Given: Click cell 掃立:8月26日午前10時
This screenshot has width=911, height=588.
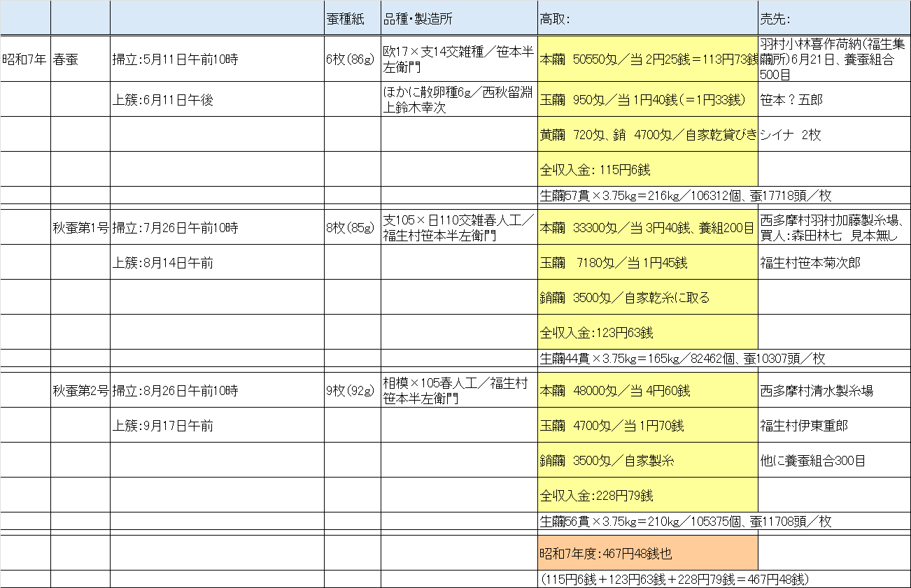Looking at the screenshot, I should (217, 390).
